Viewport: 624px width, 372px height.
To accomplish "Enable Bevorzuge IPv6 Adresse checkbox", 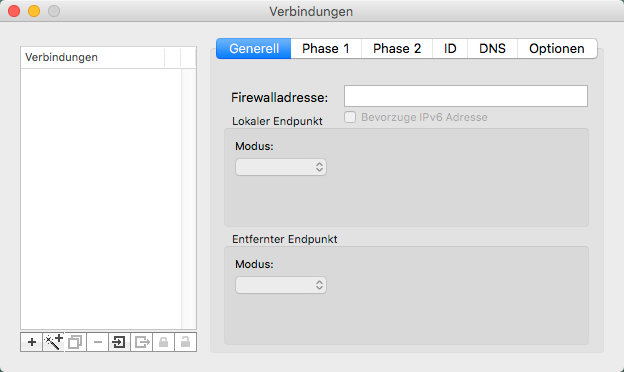I will coord(350,117).
